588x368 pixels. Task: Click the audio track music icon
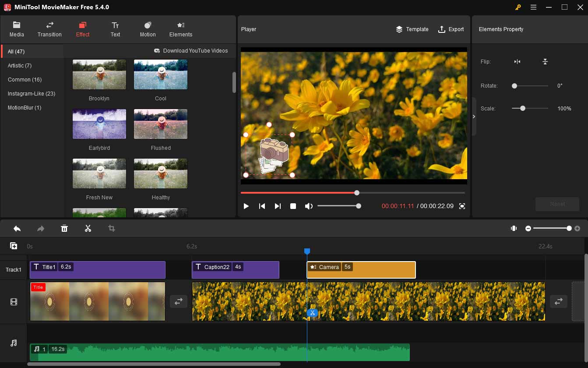click(14, 343)
